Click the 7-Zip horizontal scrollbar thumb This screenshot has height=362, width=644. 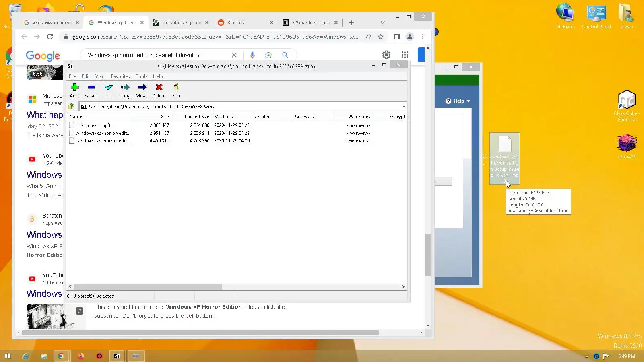(148, 287)
